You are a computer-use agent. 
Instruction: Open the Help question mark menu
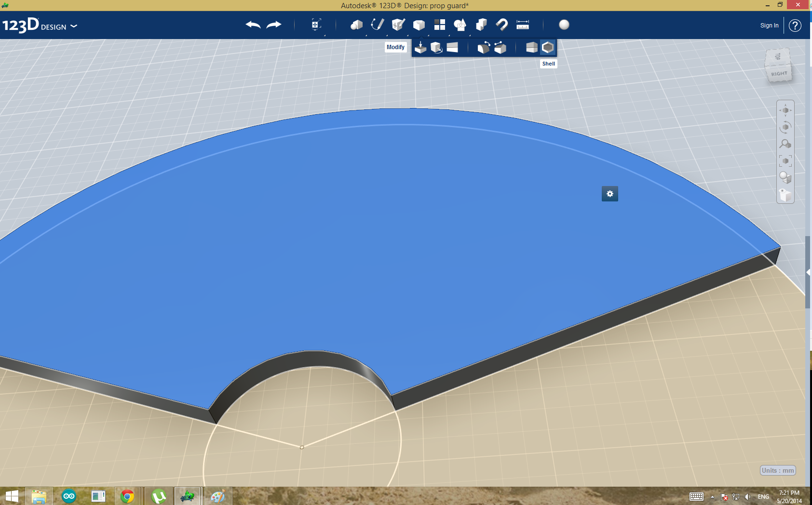coord(795,26)
